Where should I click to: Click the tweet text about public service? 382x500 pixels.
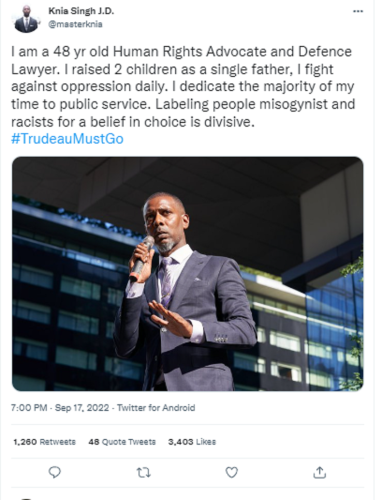click(183, 87)
